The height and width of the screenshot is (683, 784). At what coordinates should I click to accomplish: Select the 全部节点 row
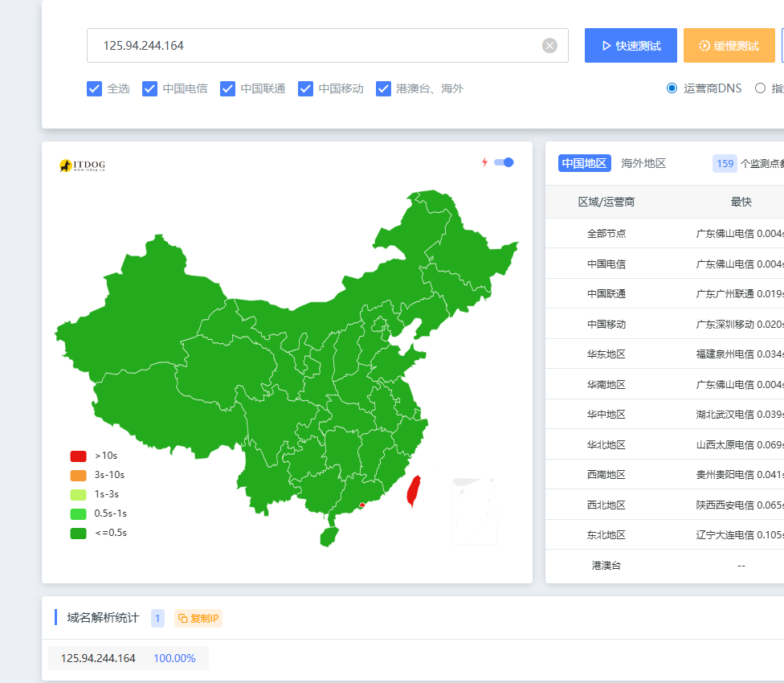664,234
